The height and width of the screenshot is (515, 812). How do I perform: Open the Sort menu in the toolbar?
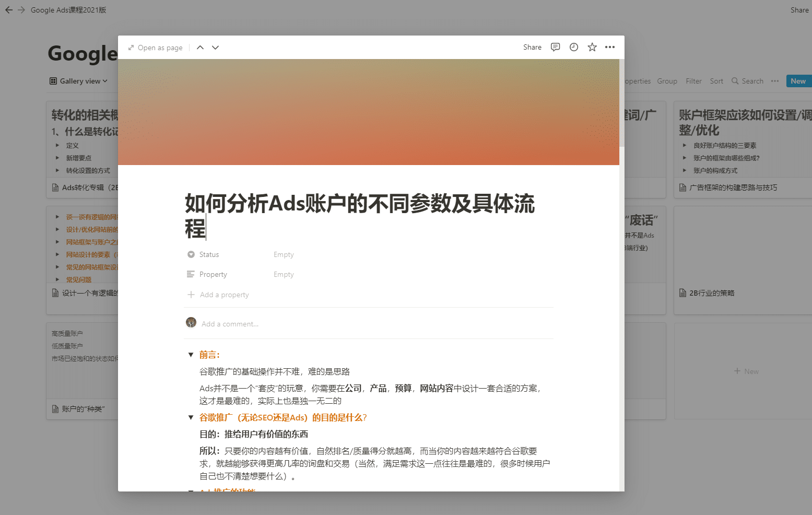coord(716,81)
